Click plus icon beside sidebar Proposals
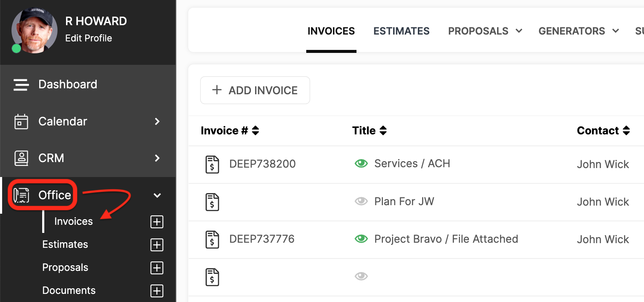The height and width of the screenshot is (302, 644). click(157, 268)
